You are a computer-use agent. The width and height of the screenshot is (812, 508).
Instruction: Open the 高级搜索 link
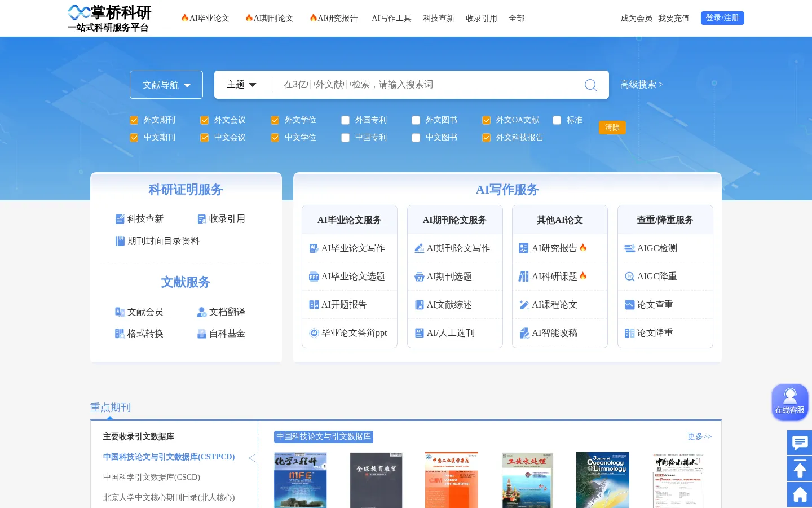click(x=642, y=85)
